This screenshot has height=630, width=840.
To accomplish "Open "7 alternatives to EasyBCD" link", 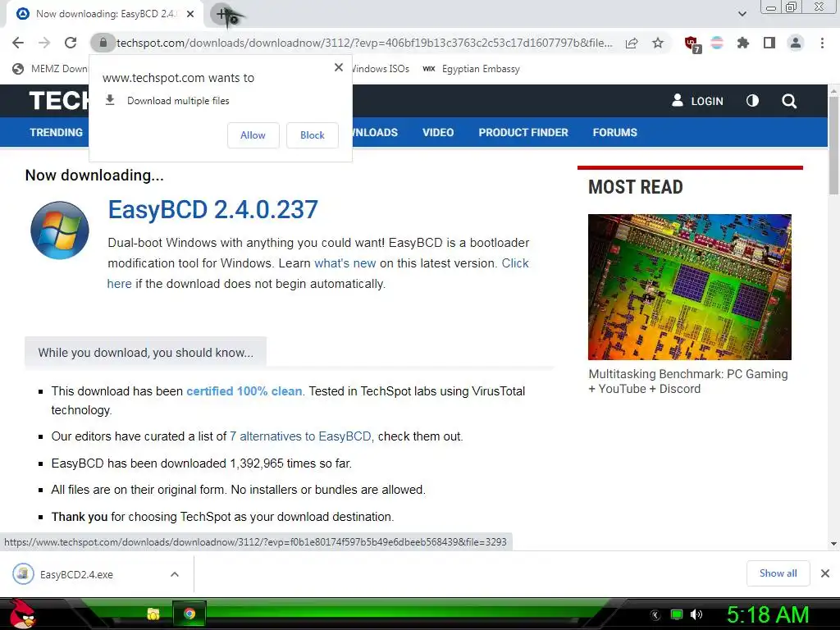I will pos(300,436).
